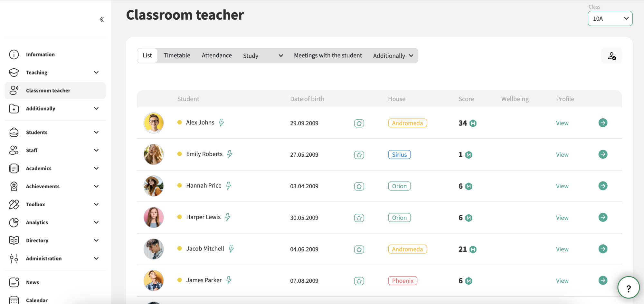
Task: Click the arrow button in Emily Roberts row
Action: coord(603,154)
